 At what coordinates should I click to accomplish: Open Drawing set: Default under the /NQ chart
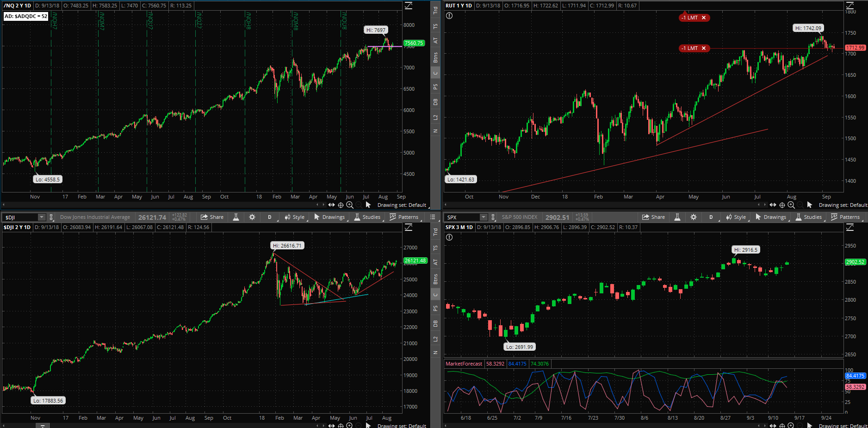pyautogui.click(x=402, y=205)
